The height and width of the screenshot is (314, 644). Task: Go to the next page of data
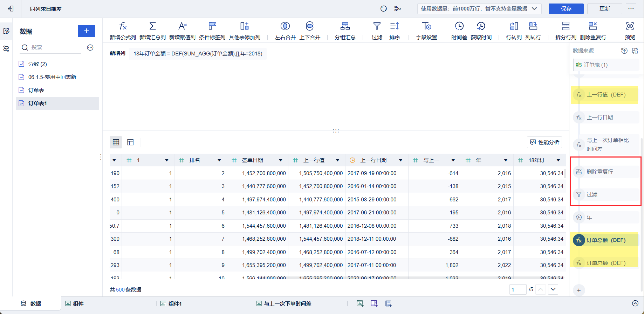coord(553,289)
